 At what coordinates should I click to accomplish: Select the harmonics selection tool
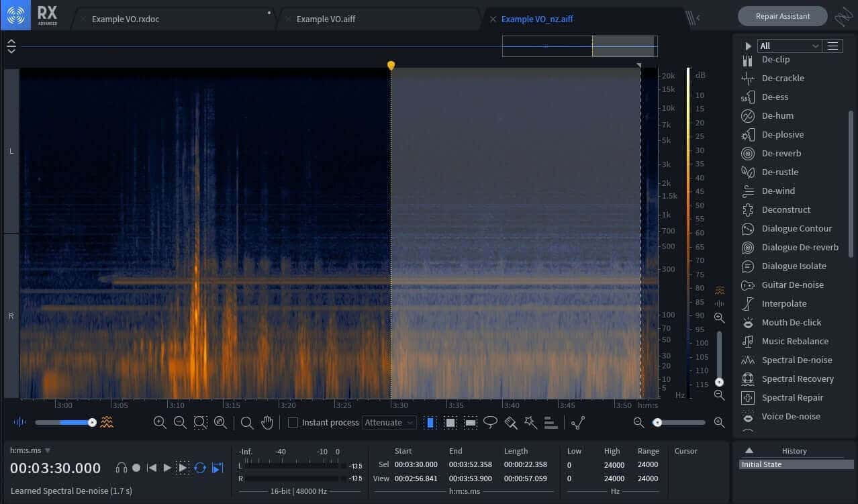pos(551,422)
